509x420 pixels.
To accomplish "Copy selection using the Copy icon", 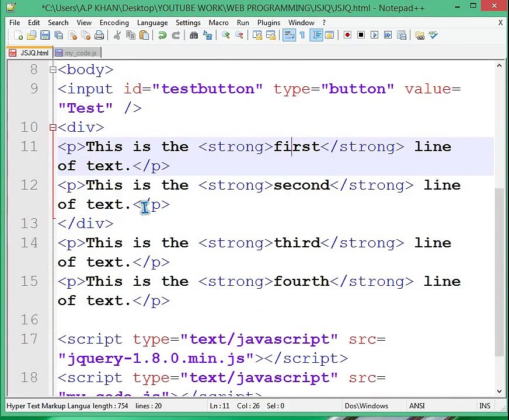I will [x=131, y=35].
